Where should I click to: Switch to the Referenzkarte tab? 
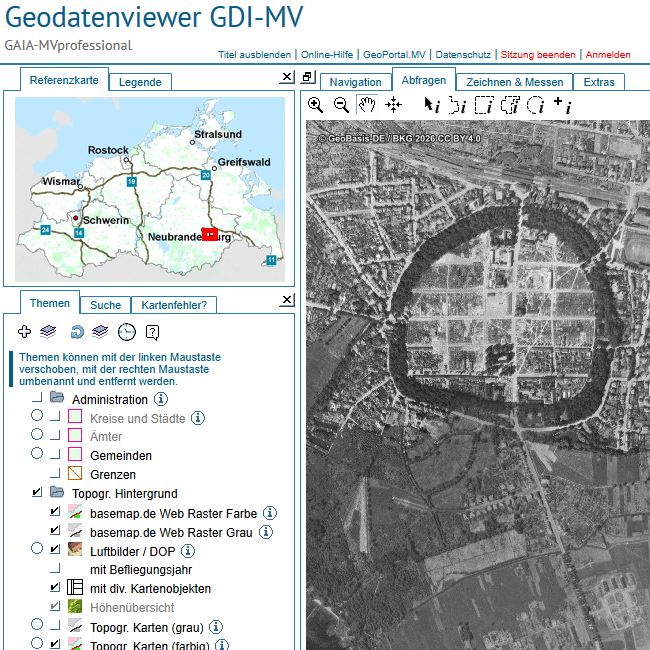(64, 80)
